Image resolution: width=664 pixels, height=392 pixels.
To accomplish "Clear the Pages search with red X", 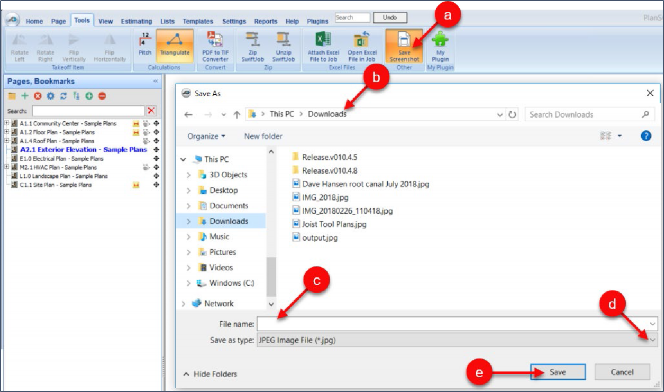I will click(151, 110).
